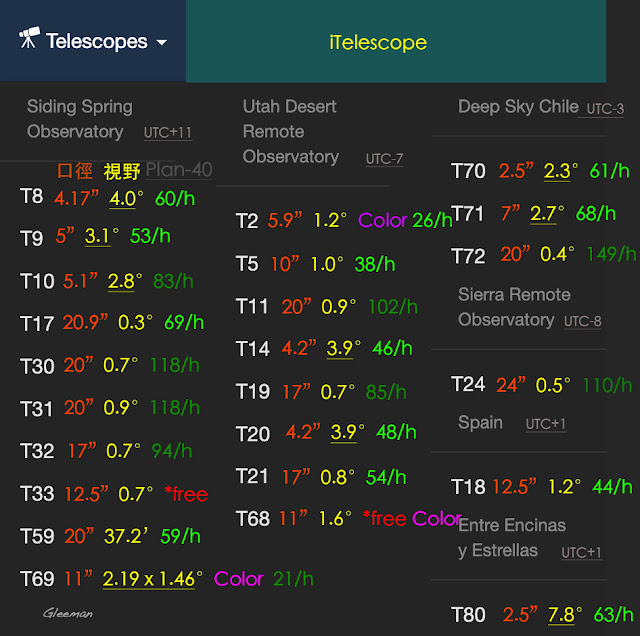
Task: Click the 149/h rate of T72
Action: (x=611, y=254)
